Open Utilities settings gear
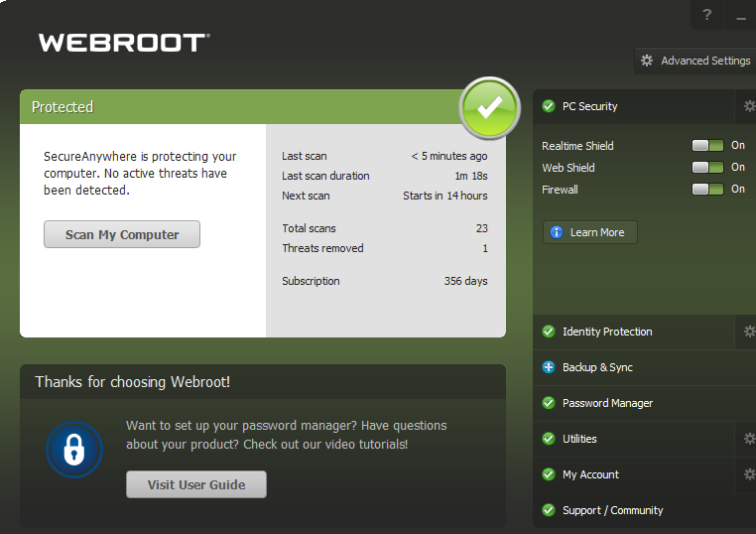This screenshot has height=534, width=756. tap(749, 439)
